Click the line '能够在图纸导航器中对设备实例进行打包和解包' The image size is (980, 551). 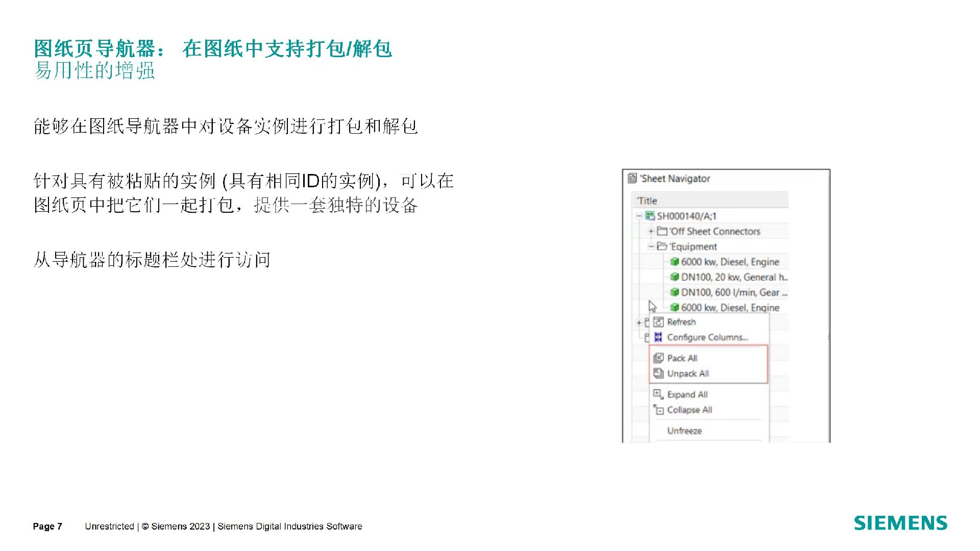pos(226,126)
